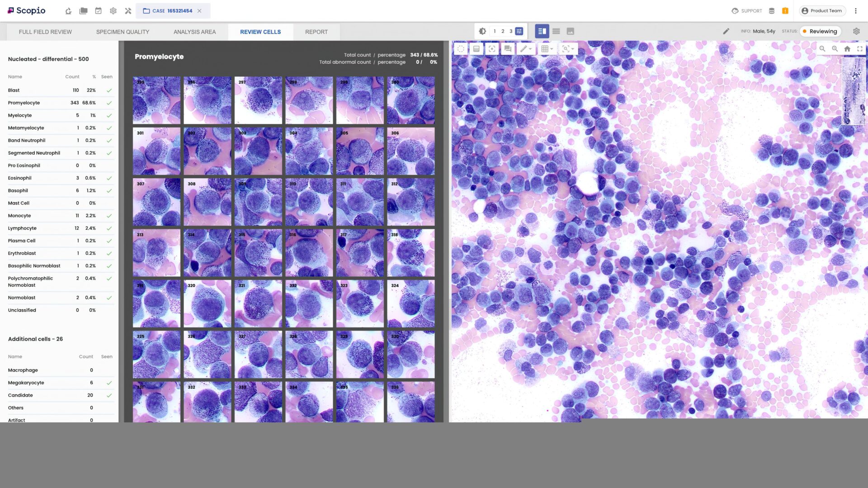Screen dimensions: 868x488
Task: Select image preset 3
Action: [511, 31]
